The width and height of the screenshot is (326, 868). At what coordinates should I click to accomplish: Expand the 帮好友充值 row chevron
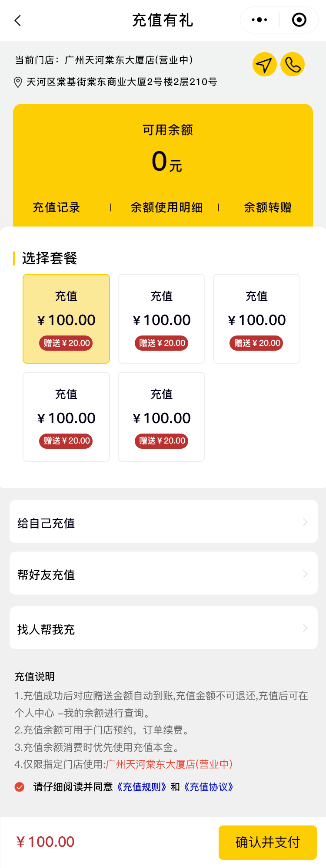click(305, 574)
